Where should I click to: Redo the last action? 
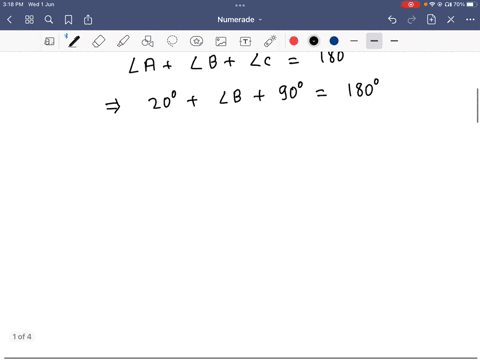pyautogui.click(x=412, y=20)
